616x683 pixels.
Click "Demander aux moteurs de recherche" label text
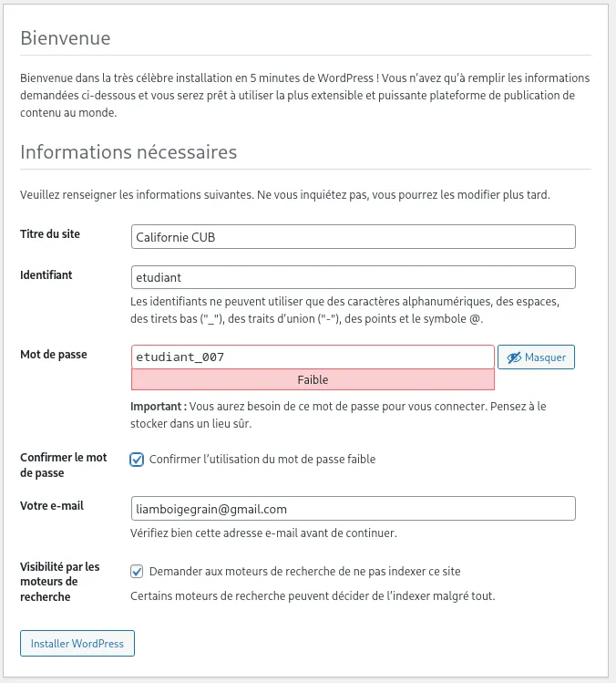click(x=304, y=572)
